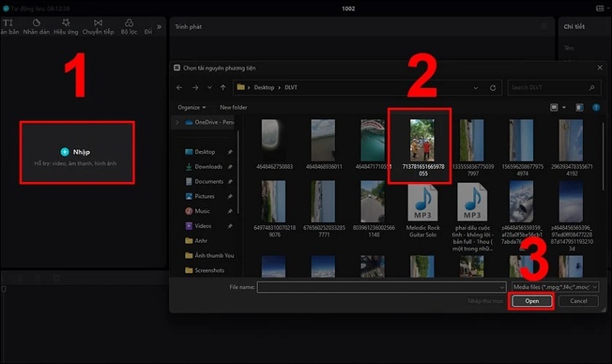Open the Media files type dropdown

tap(555, 287)
